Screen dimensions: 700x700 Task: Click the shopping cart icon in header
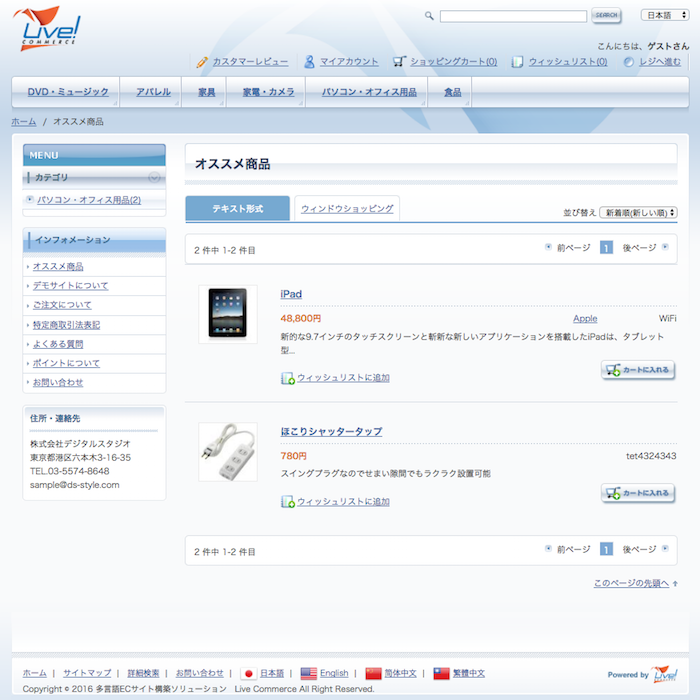400,61
